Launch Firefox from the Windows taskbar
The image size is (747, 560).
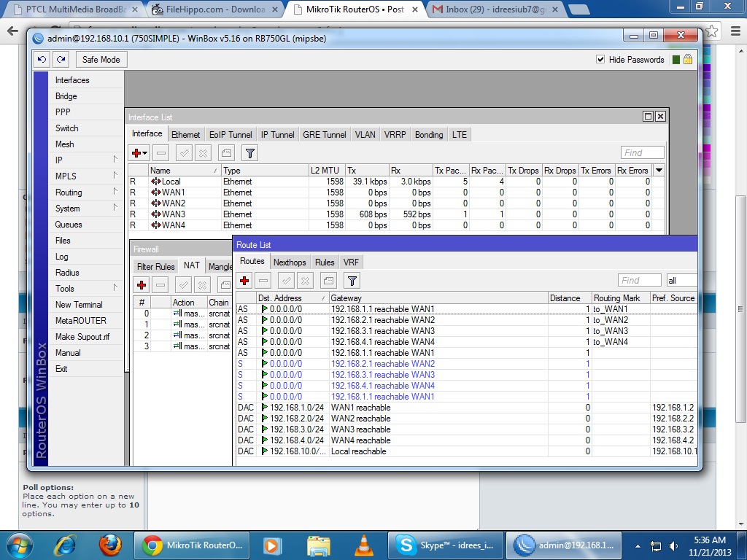[x=110, y=545]
